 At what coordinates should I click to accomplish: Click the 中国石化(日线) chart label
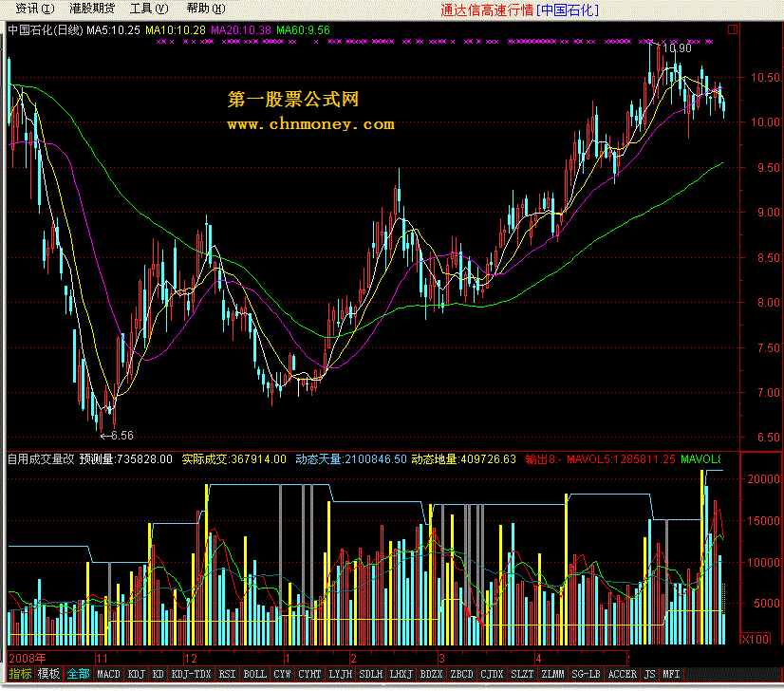coord(45,30)
